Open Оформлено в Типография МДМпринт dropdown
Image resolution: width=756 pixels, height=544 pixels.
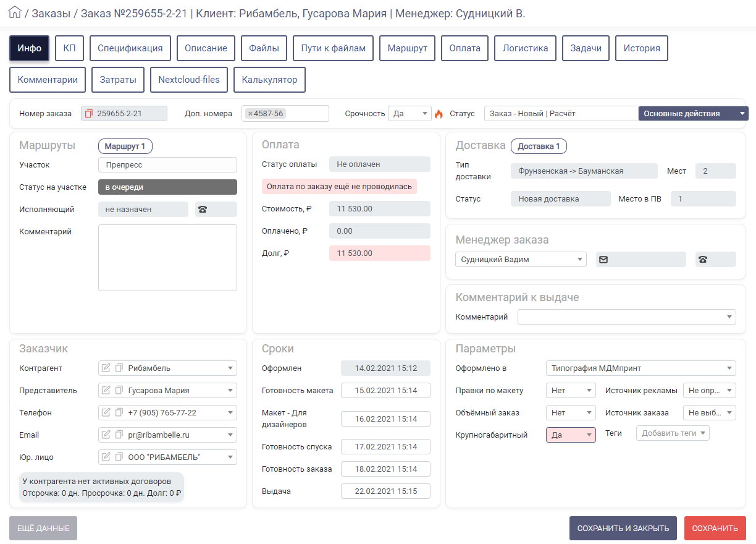[x=641, y=368]
